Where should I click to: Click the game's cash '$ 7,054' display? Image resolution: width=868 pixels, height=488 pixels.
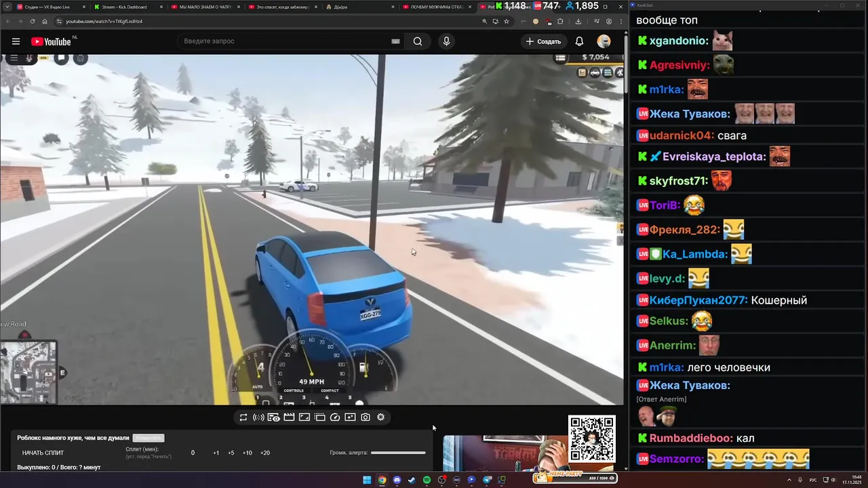[x=595, y=58]
